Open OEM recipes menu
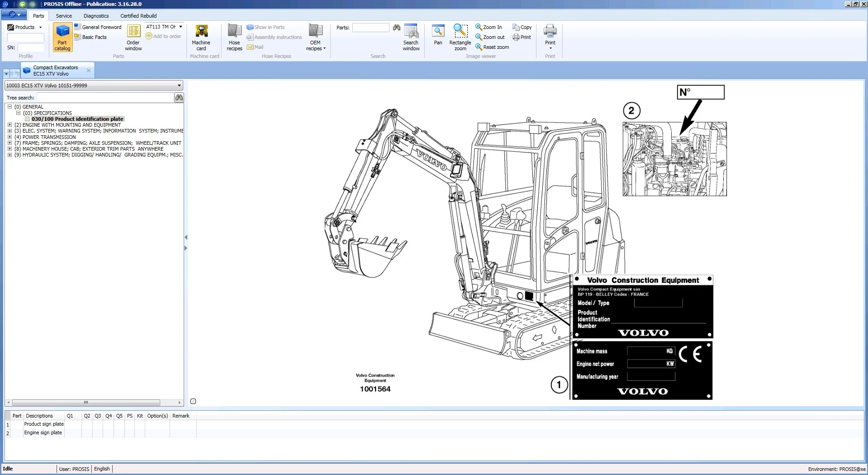868x475 pixels. [x=315, y=37]
